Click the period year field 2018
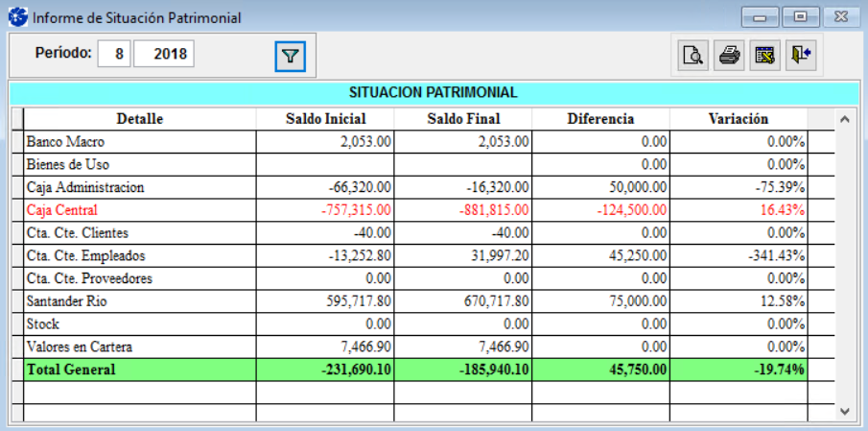 click(x=164, y=54)
